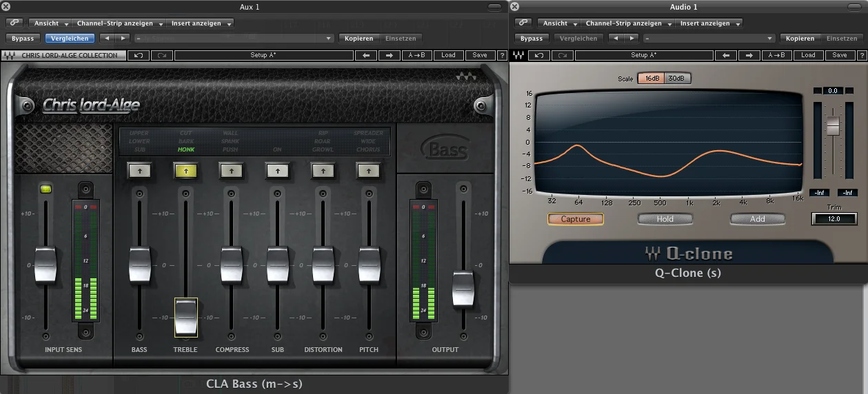
Task: Open help question mark in Q-Clone
Action: point(860,55)
